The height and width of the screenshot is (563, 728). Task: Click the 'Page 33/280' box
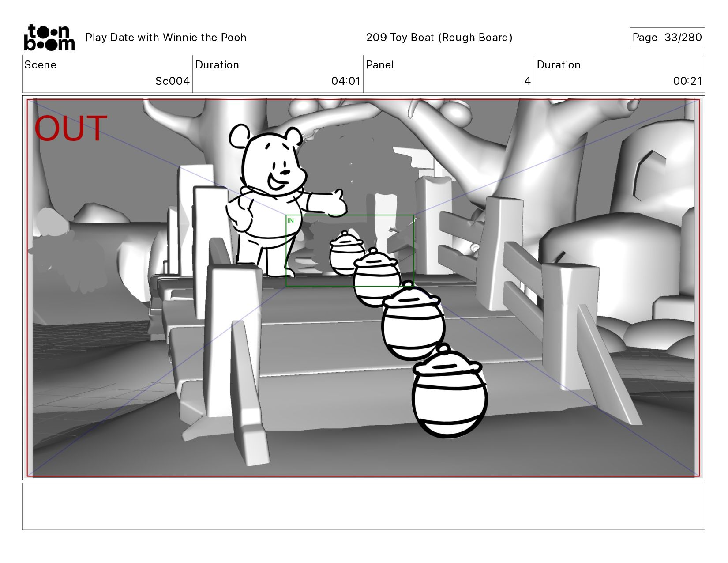coord(667,38)
